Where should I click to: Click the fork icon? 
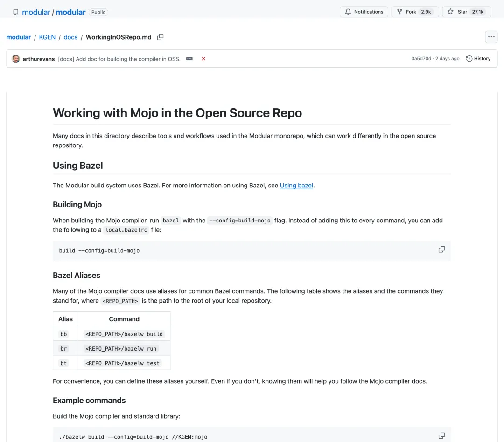399,12
